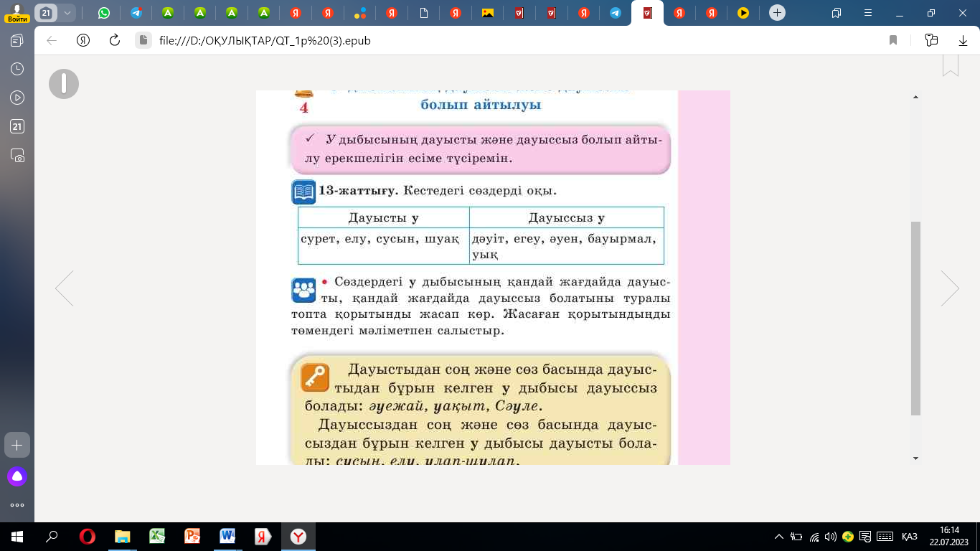
Task: Click the orange key icon in rule box
Action: pos(314,378)
